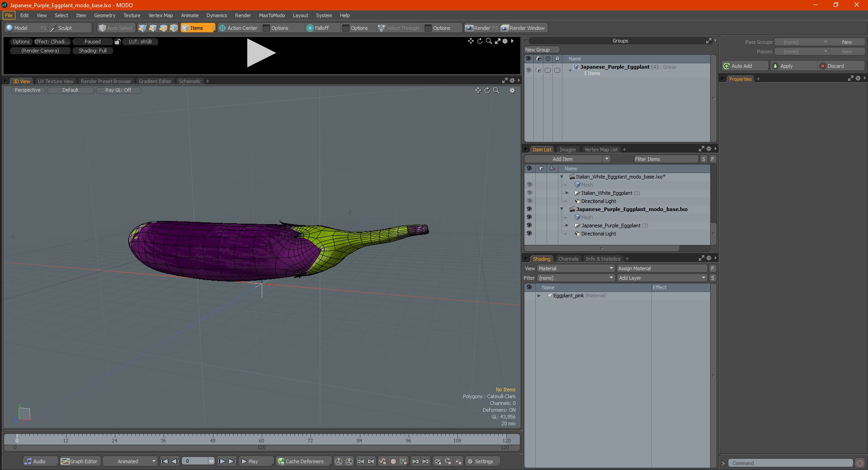Screen dimensions: 868x470
Task: Expand Japanese_Purple_Eggplant tree item
Action: click(567, 226)
